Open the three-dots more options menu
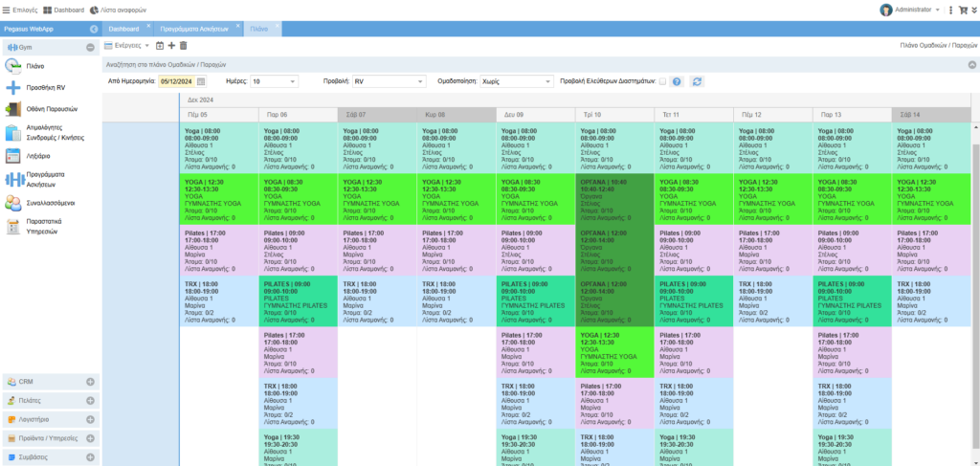Image resolution: width=980 pixels, height=466 pixels. (951, 10)
